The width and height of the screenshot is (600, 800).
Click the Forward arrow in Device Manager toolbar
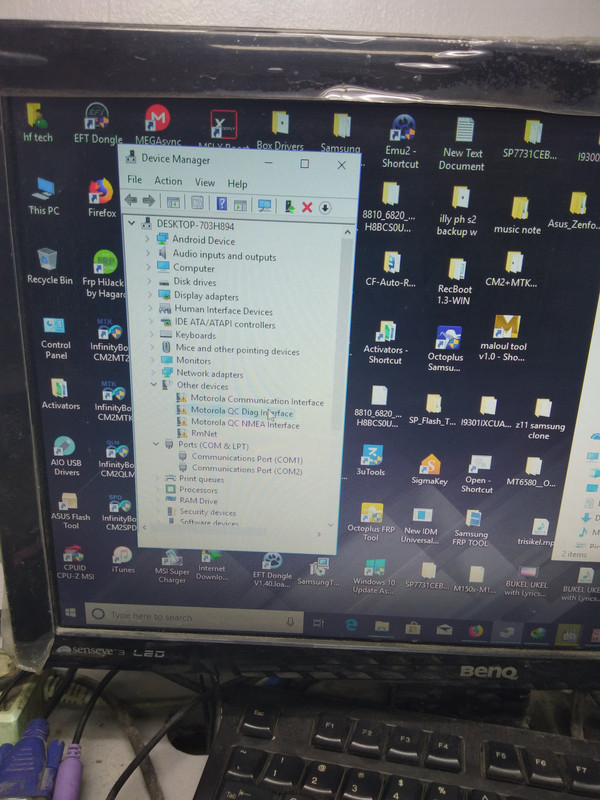coord(148,201)
